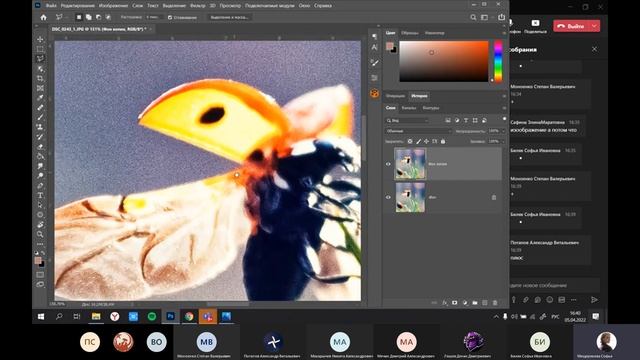Select the Polygonal Lasso tool in toolbar

[40, 59]
